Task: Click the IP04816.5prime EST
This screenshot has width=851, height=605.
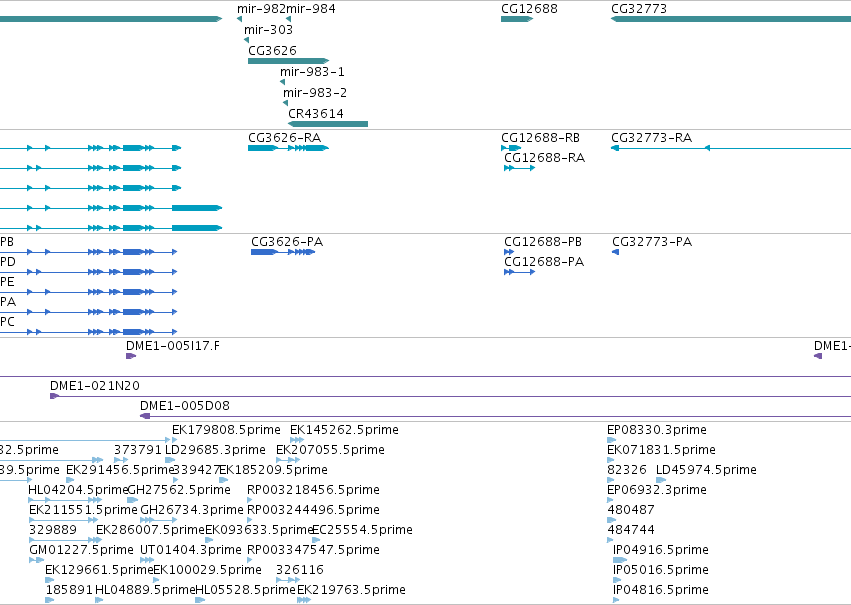Action: click(x=616, y=600)
